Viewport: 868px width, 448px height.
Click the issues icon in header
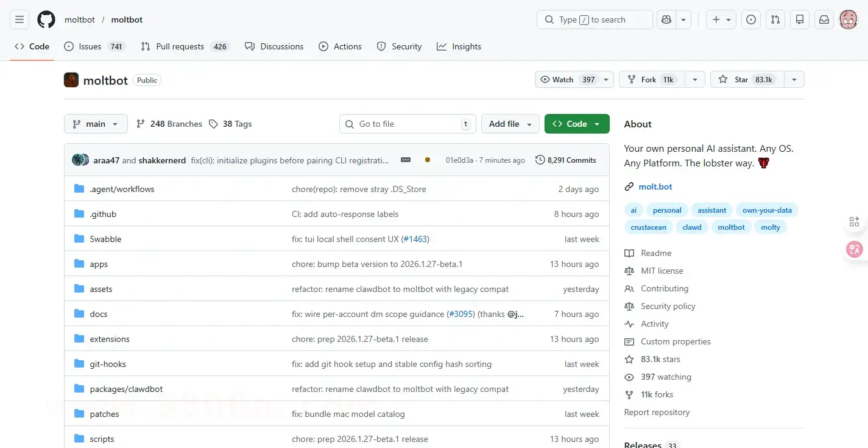(751, 20)
